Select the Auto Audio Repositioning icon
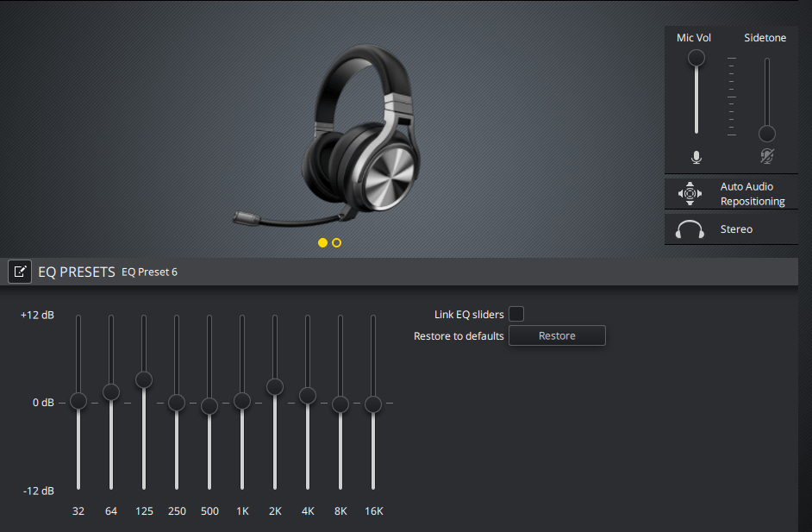 690,193
